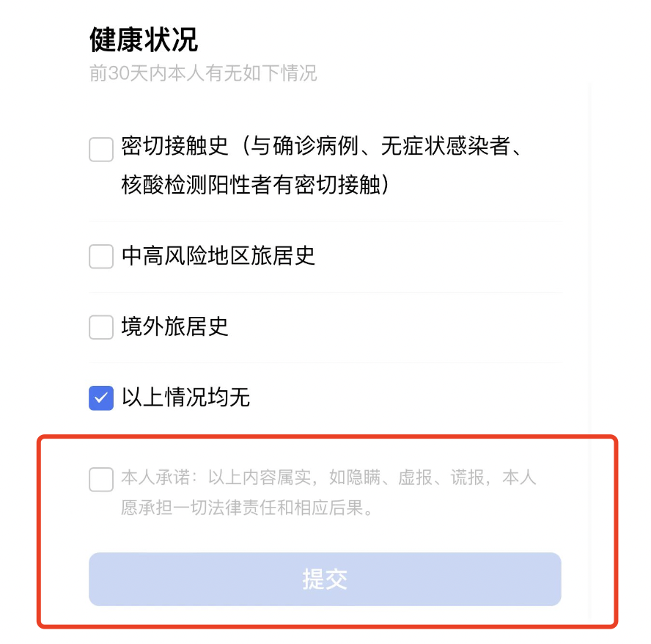Check the 密切接触史 checkbox
The image size is (651, 644).
101,150
